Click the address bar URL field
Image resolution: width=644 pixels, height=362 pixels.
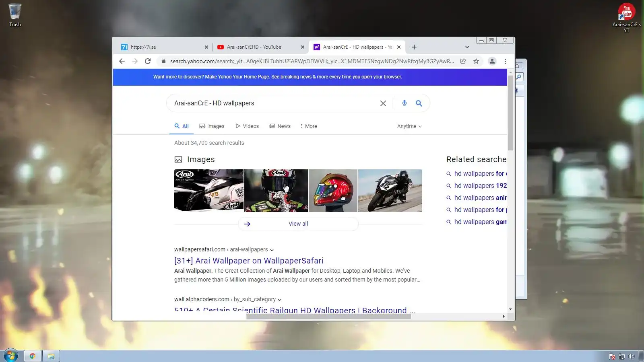point(312,61)
